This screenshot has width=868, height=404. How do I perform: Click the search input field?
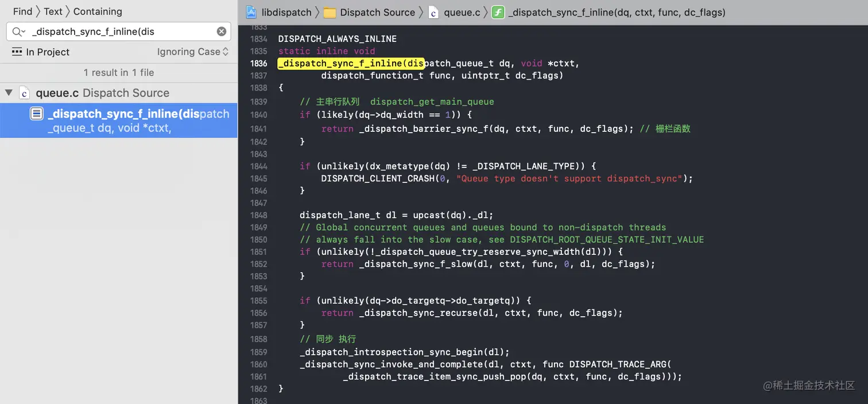pyautogui.click(x=119, y=32)
